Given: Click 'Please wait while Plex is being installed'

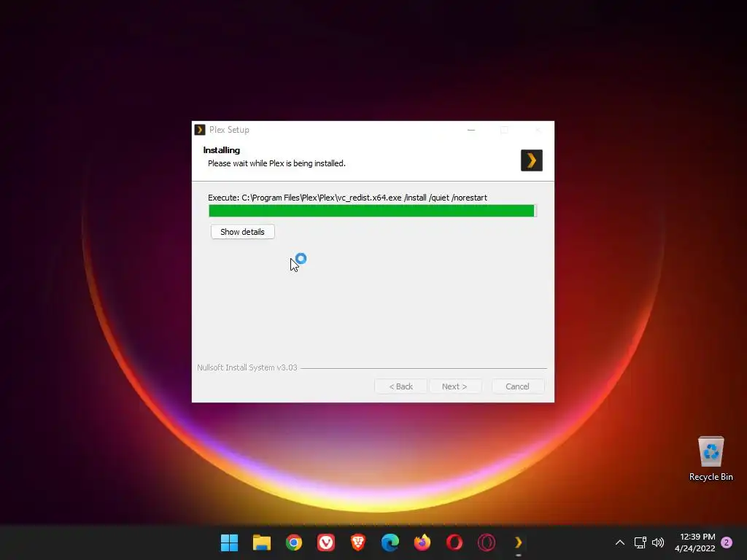Looking at the screenshot, I should [276, 163].
